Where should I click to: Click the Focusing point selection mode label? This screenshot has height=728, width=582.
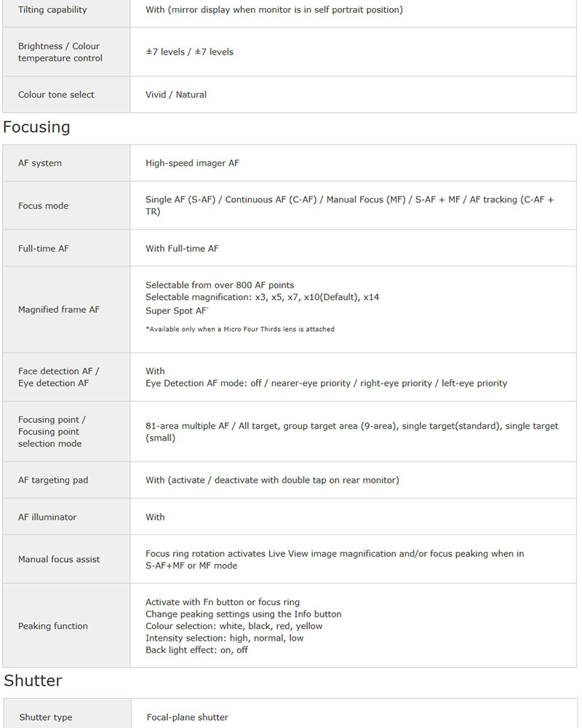51,432
